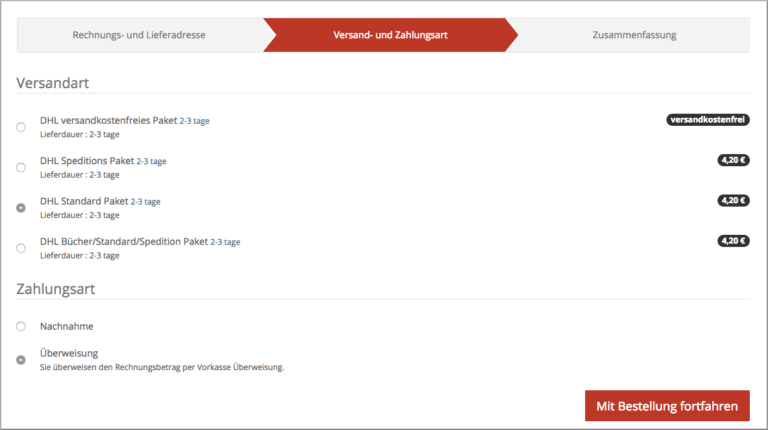The width and height of the screenshot is (768, 430).
Task: Jump to the Zusammenfassung step
Action: pyautogui.click(x=634, y=35)
